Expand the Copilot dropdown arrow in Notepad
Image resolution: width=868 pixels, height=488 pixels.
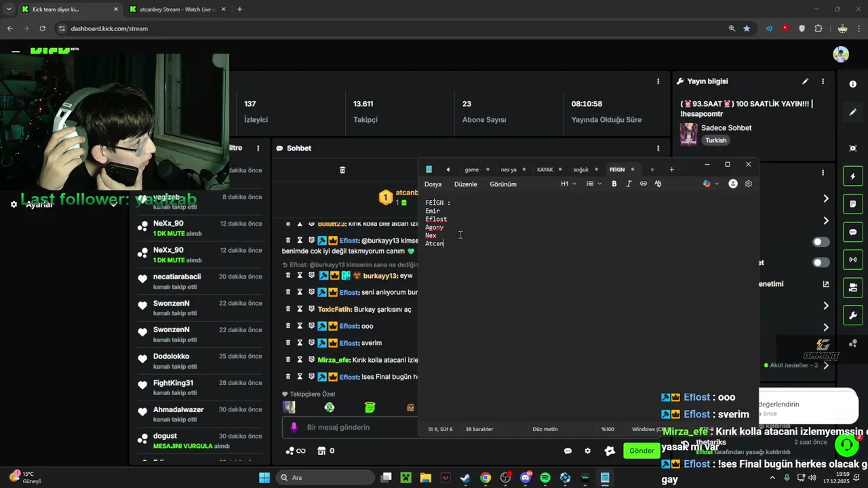(717, 184)
